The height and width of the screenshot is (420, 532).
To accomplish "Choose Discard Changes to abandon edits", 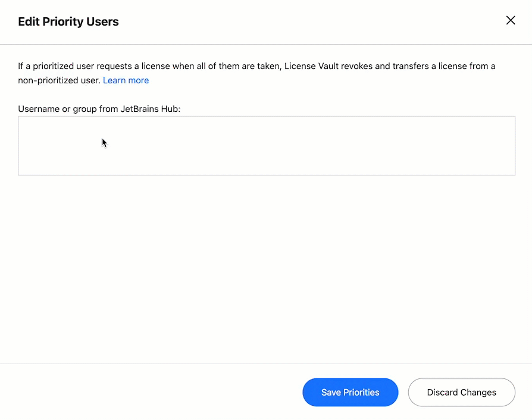I will pyautogui.click(x=461, y=392).
